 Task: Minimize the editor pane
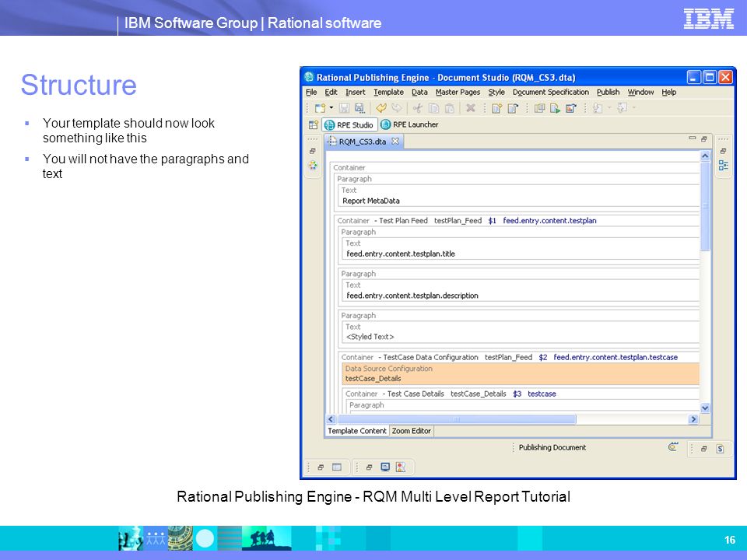click(693, 138)
